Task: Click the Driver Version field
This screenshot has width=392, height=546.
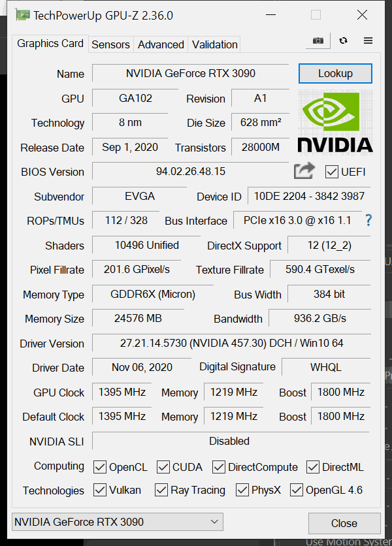Action: (x=231, y=344)
